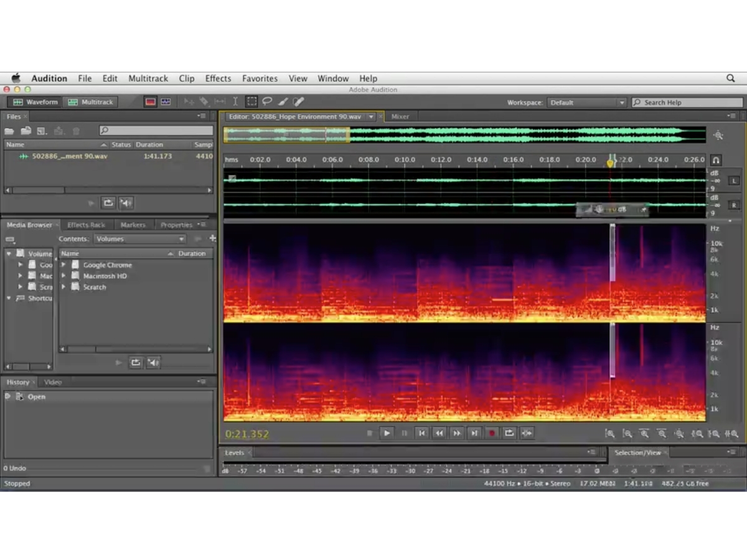The height and width of the screenshot is (560, 747).
Task: Toggle the left channel L button
Action: [x=733, y=180]
